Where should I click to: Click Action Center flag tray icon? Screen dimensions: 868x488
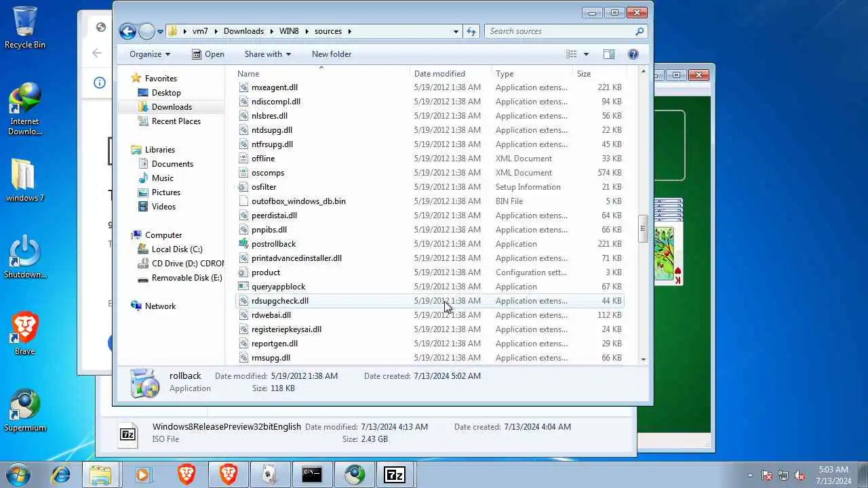tap(767, 476)
